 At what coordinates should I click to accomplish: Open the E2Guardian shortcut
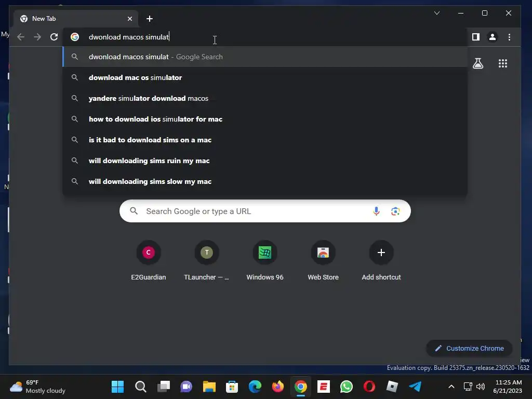[x=148, y=261]
